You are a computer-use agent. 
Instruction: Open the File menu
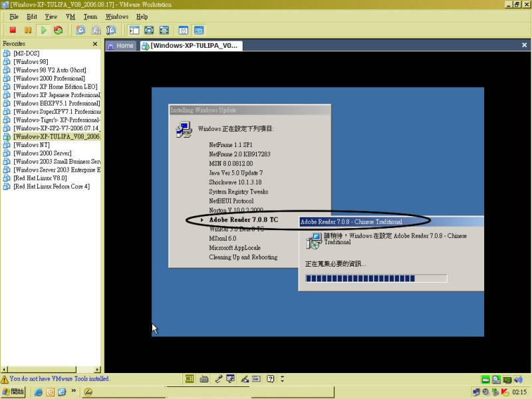14,17
